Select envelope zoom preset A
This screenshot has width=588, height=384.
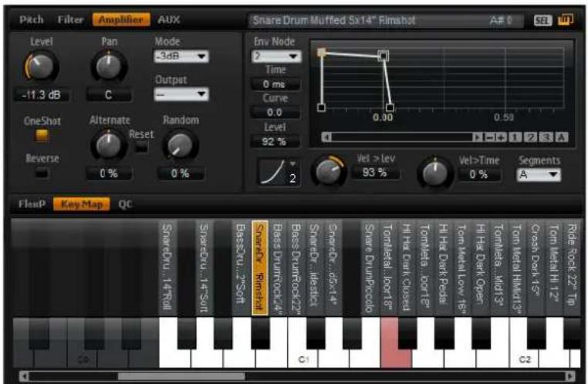pos(561,137)
